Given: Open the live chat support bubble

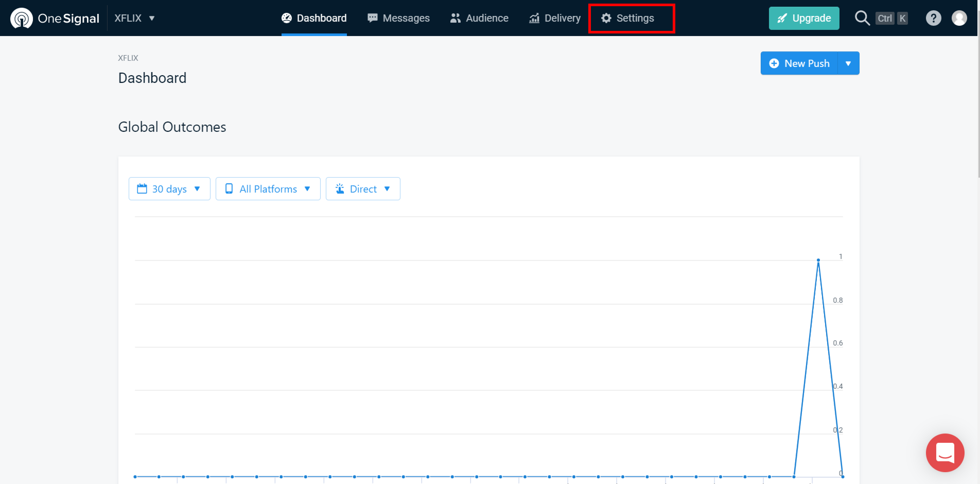Looking at the screenshot, I should coord(945,453).
